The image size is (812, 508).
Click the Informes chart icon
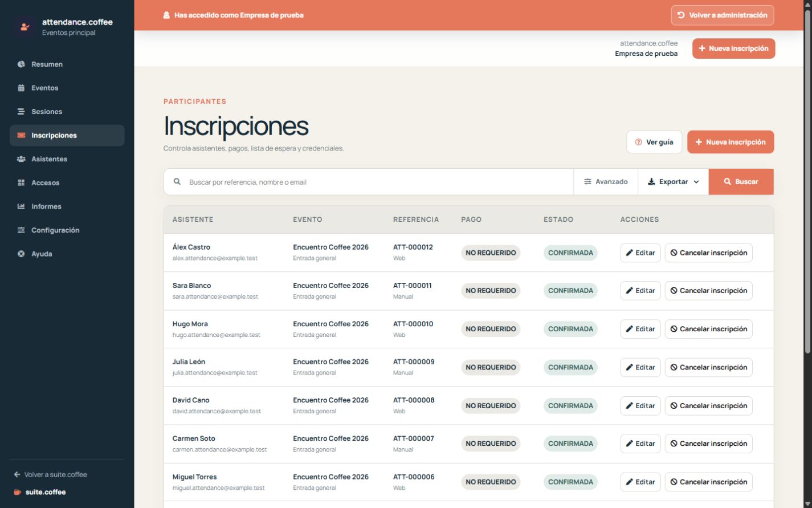21,206
